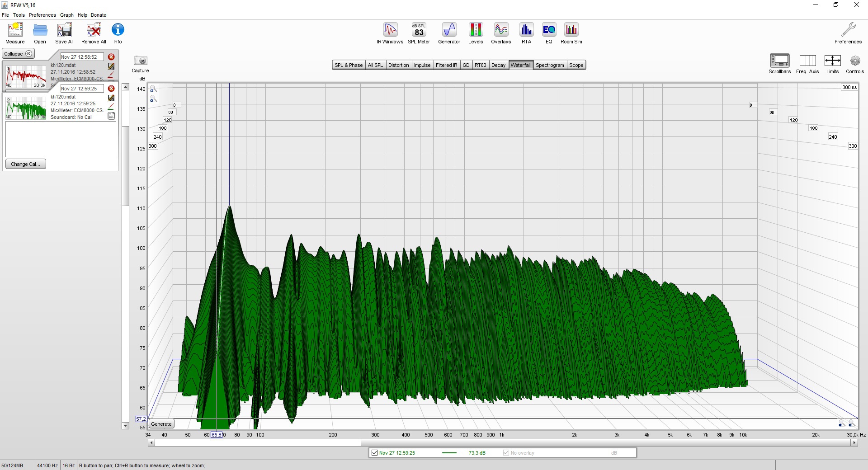Viewport: 868px width, 470px height.
Task: Open the File menu
Action: 5,15
